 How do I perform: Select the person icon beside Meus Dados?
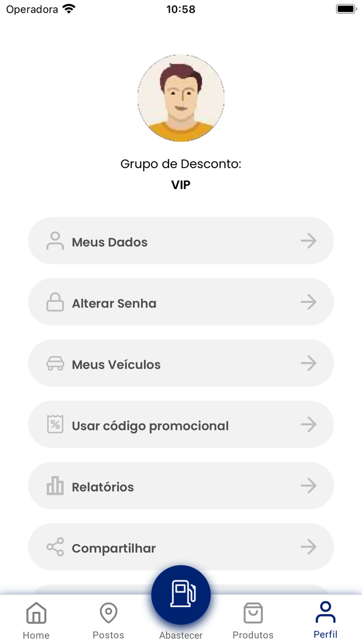(54, 240)
